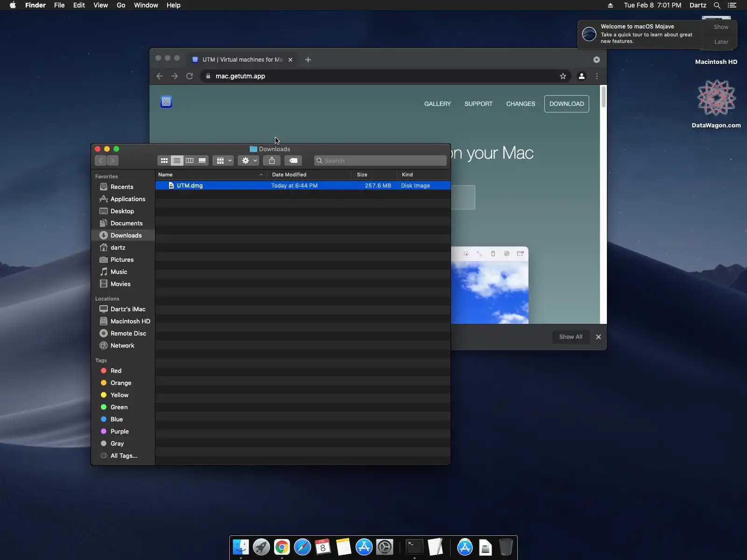Filter by the Gray tag
747x560 pixels.
[x=122, y=443]
